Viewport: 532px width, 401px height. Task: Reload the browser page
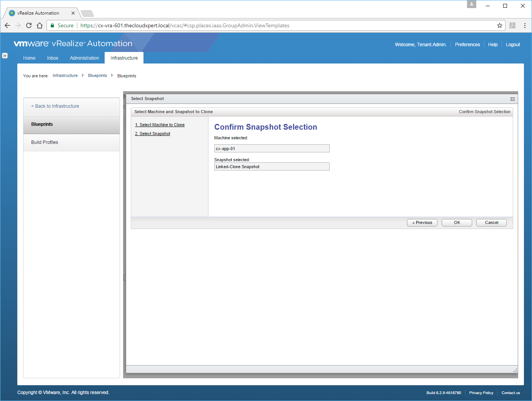29,25
